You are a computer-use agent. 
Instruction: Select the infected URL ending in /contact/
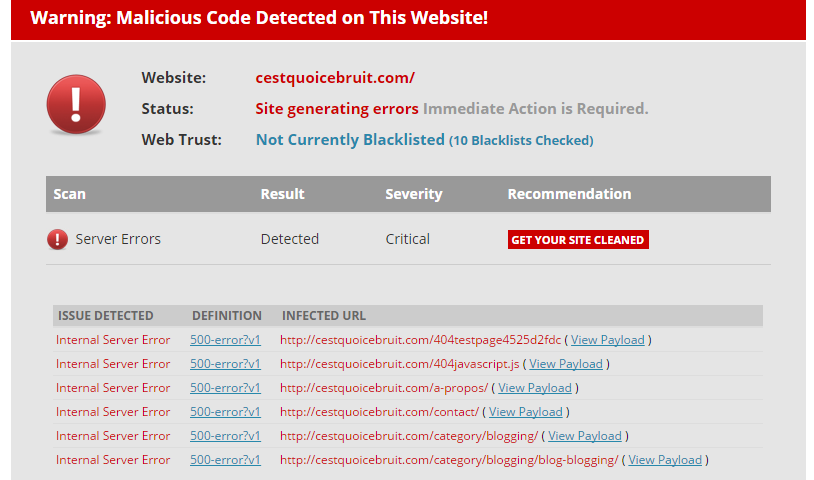pos(379,412)
